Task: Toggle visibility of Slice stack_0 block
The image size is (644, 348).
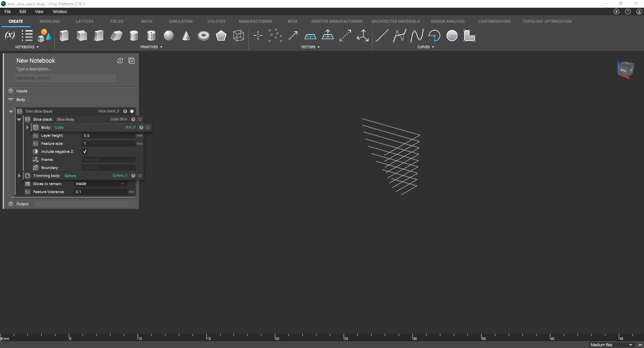Action: pyautogui.click(x=132, y=111)
